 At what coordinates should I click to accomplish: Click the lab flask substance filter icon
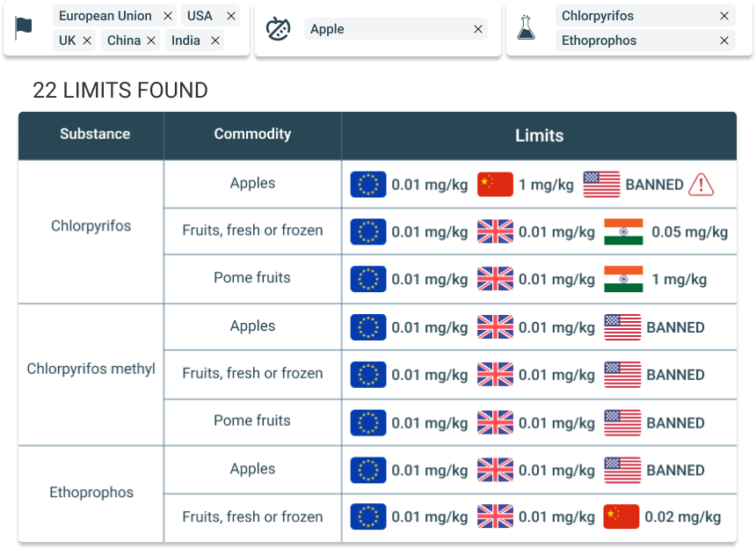tap(527, 28)
